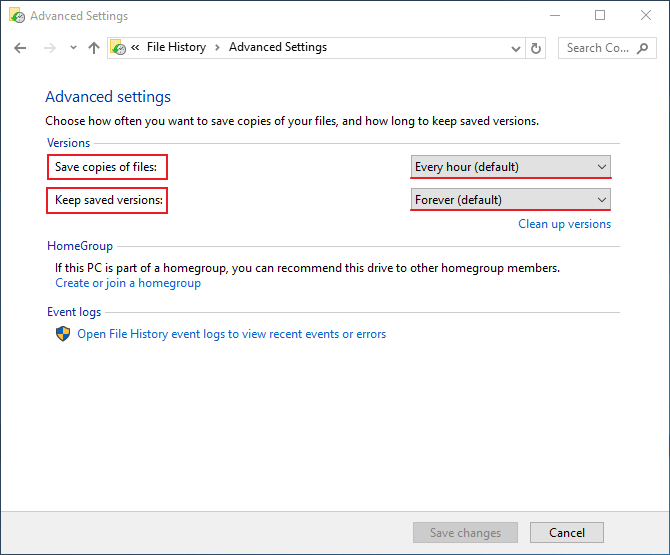
Task: Click the File History breadcrumb
Action: 176,47
